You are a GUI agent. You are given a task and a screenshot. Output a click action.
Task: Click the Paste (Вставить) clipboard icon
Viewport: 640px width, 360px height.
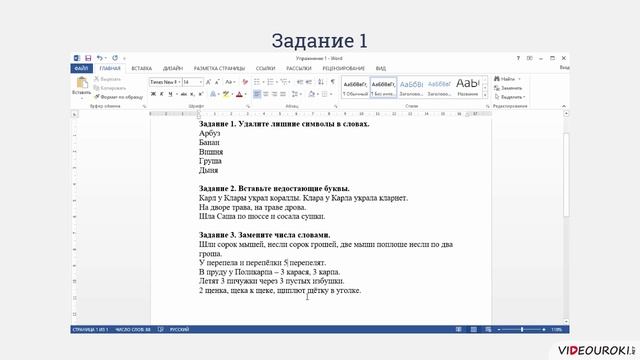coord(82,83)
